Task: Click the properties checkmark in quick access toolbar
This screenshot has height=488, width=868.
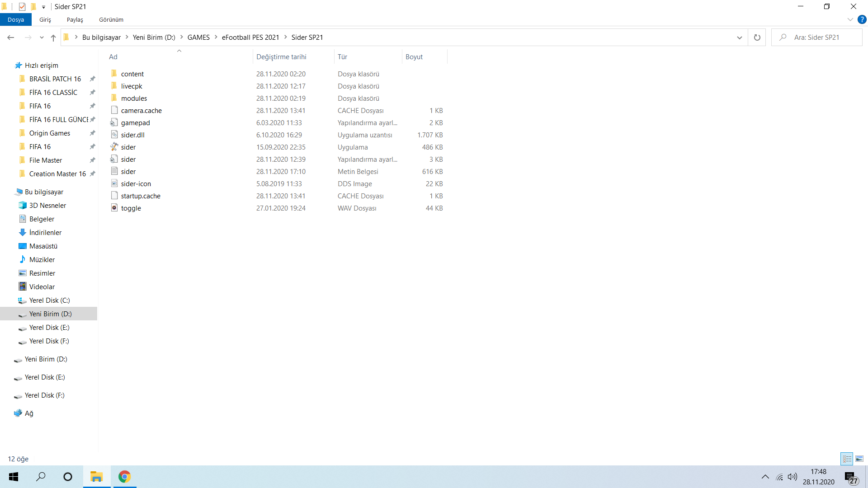Action: 22,6
